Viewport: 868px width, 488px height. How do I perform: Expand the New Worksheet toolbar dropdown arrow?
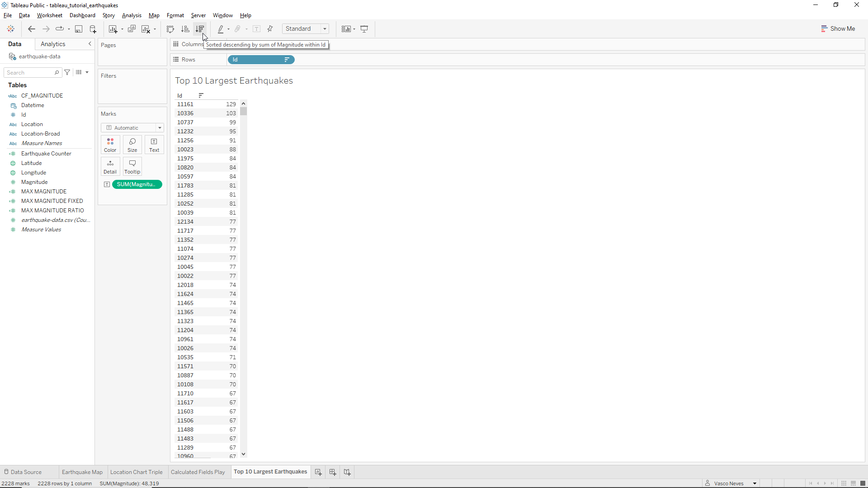(x=122, y=29)
